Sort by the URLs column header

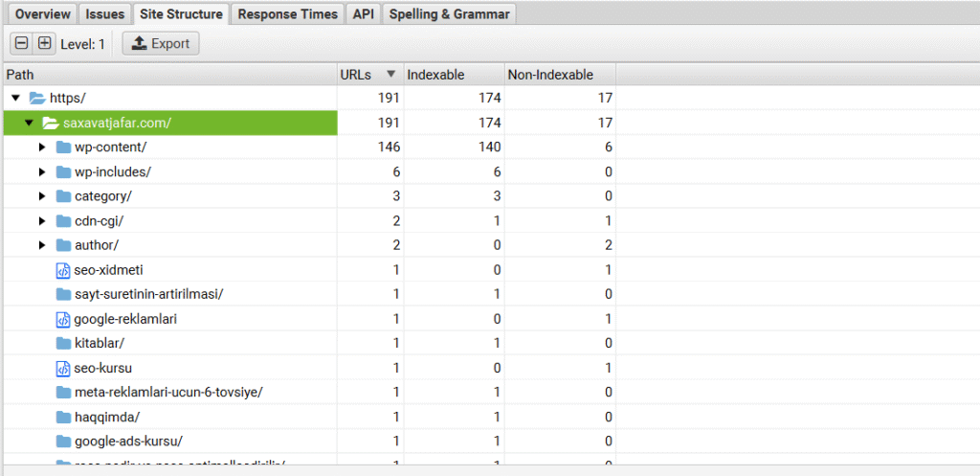click(359, 75)
